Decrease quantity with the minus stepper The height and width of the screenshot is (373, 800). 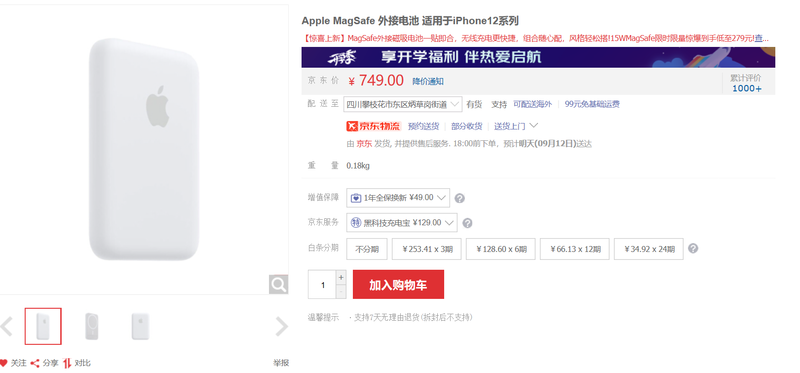tap(341, 291)
